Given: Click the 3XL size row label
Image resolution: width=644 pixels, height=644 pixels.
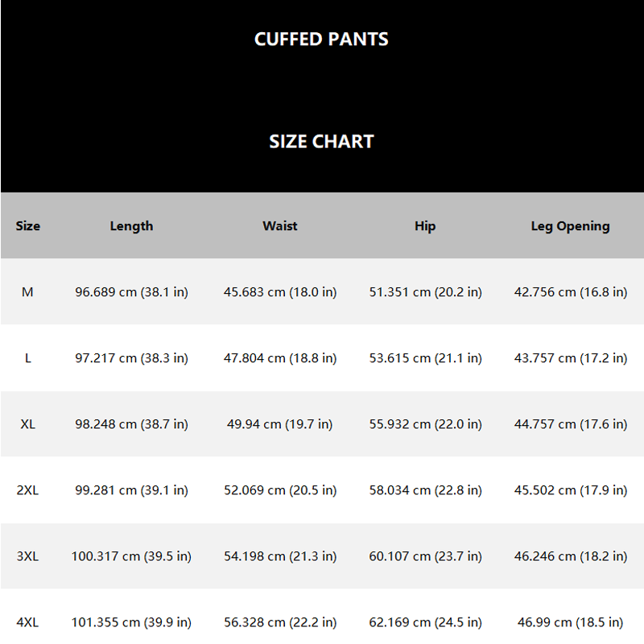Looking at the screenshot, I should coord(27,556).
